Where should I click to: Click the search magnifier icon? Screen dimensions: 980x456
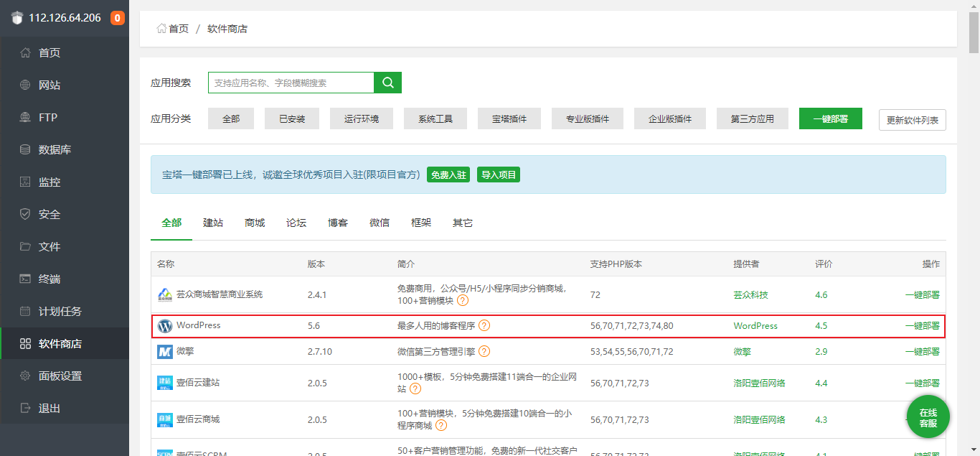(387, 83)
